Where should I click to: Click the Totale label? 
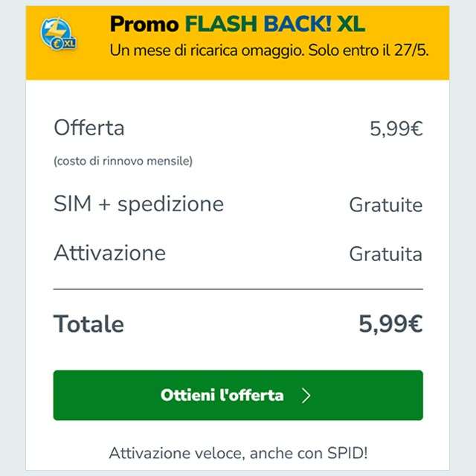point(89,324)
